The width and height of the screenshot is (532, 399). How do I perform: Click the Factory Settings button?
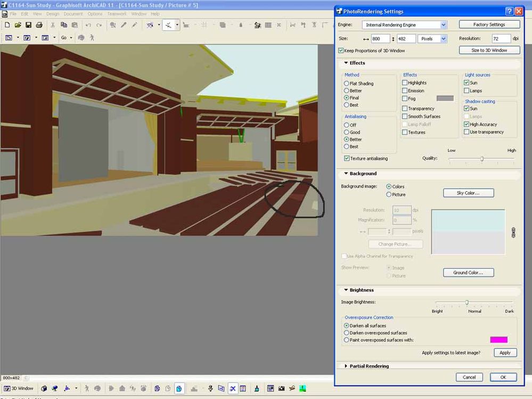pos(489,25)
